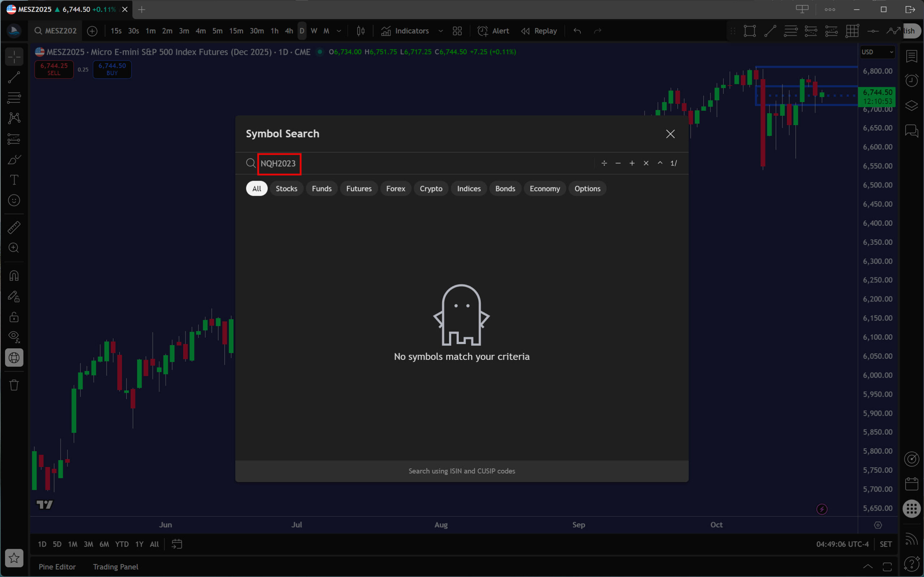
Task: Expand the Indicators favorites dropdown arrow
Action: coord(440,31)
